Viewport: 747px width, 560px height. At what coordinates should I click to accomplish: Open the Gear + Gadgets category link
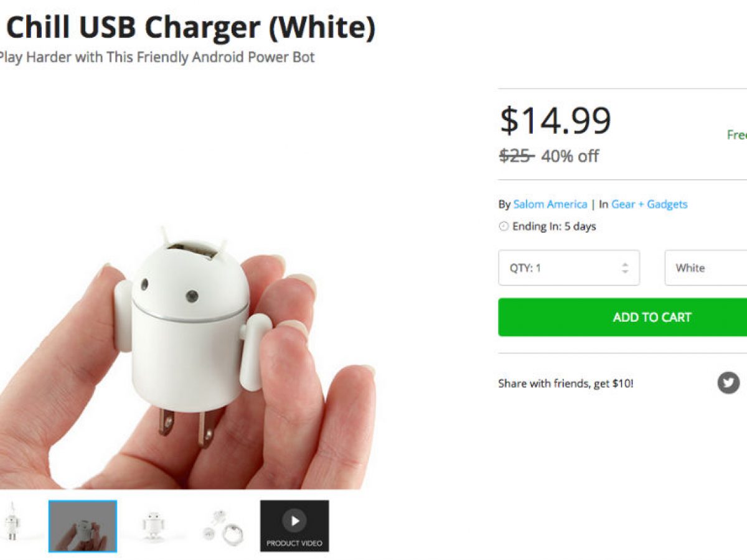649,204
